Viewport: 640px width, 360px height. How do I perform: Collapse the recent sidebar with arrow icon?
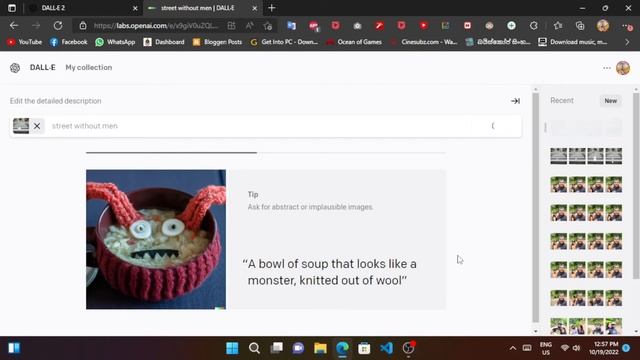pos(515,101)
